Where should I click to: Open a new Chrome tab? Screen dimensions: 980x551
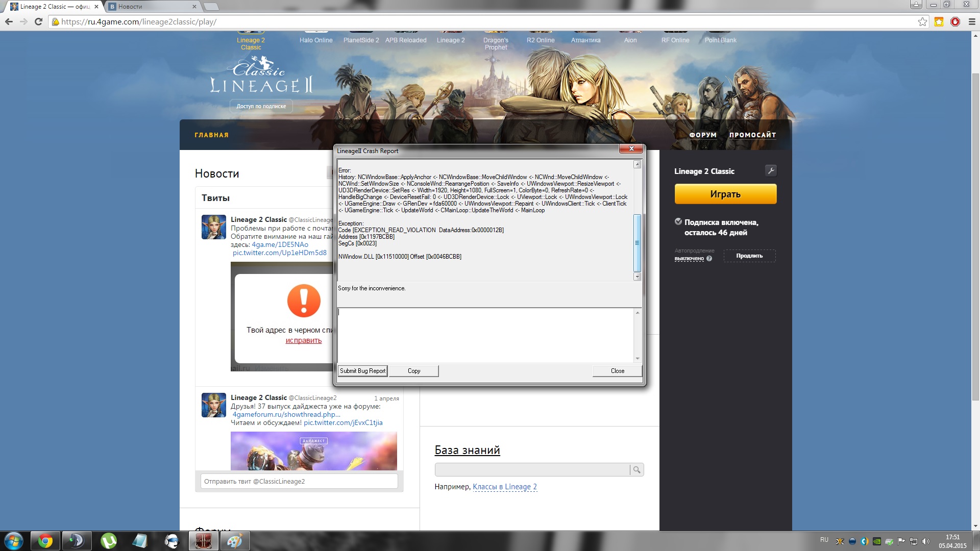[211, 7]
